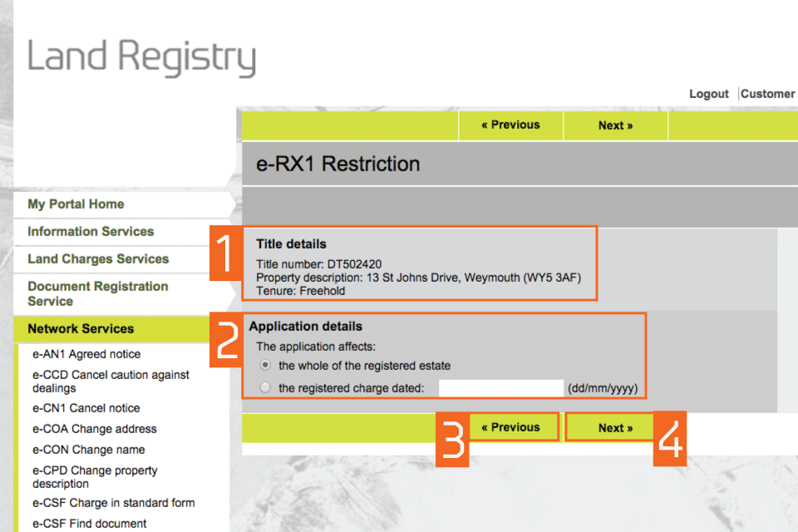Open e-COA Change address form
This screenshot has height=532, width=798.
click(x=95, y=429)
